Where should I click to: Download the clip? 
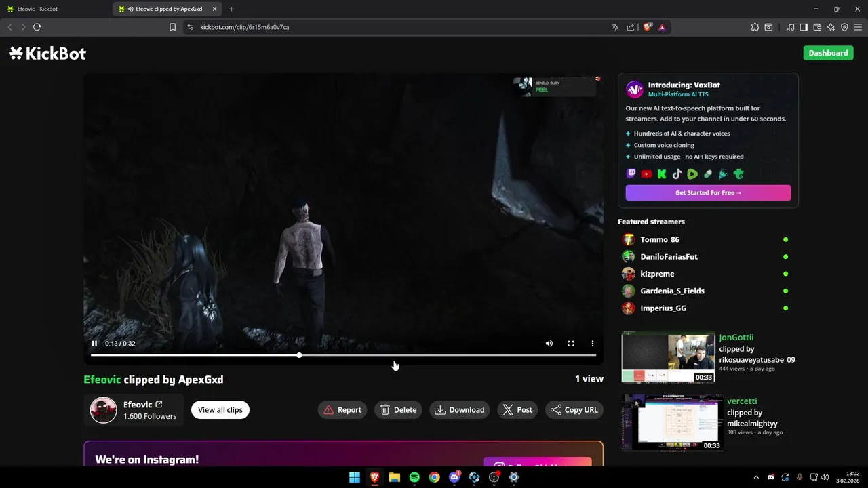point(460,409)
